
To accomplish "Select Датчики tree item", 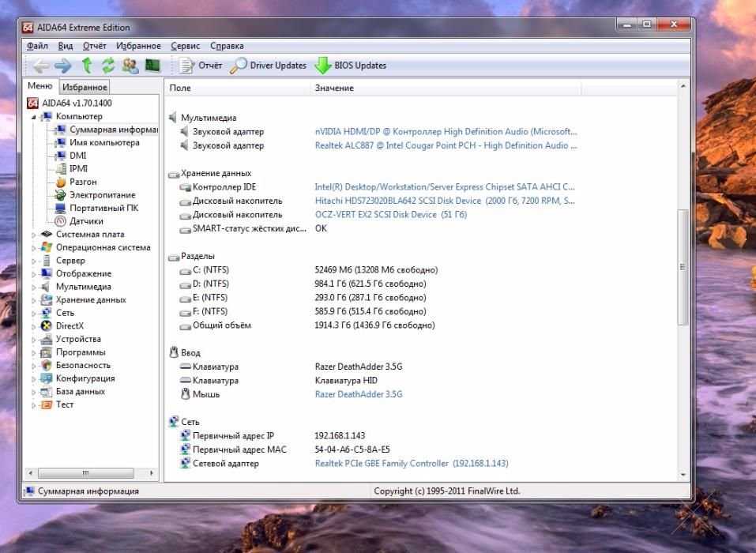I will [86, 221].
